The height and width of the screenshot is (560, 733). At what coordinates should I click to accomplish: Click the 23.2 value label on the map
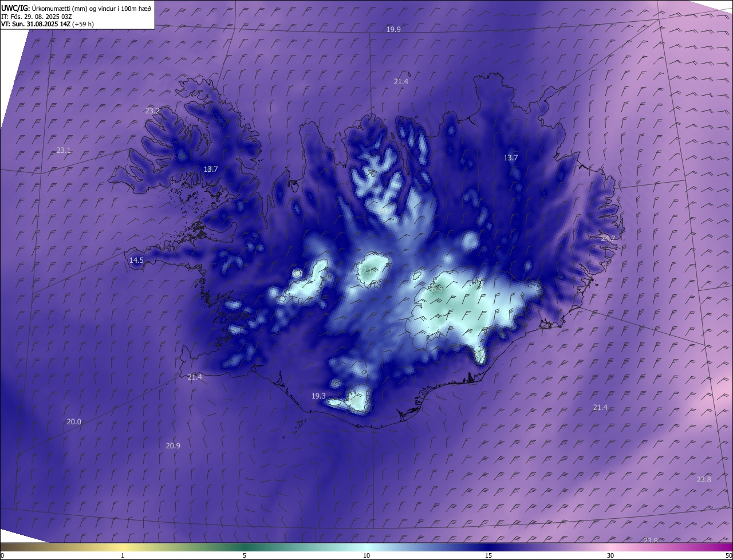click(x=152, y=111)
